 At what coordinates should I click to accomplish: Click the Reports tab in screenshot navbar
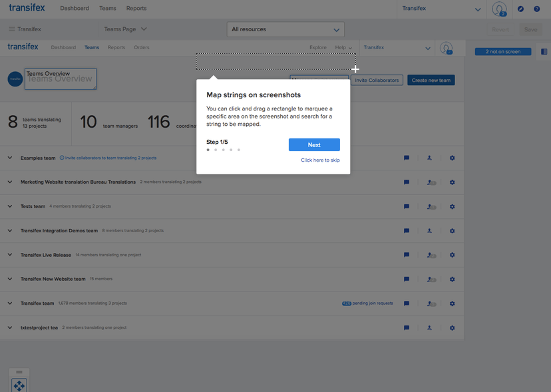click(116, 47)
